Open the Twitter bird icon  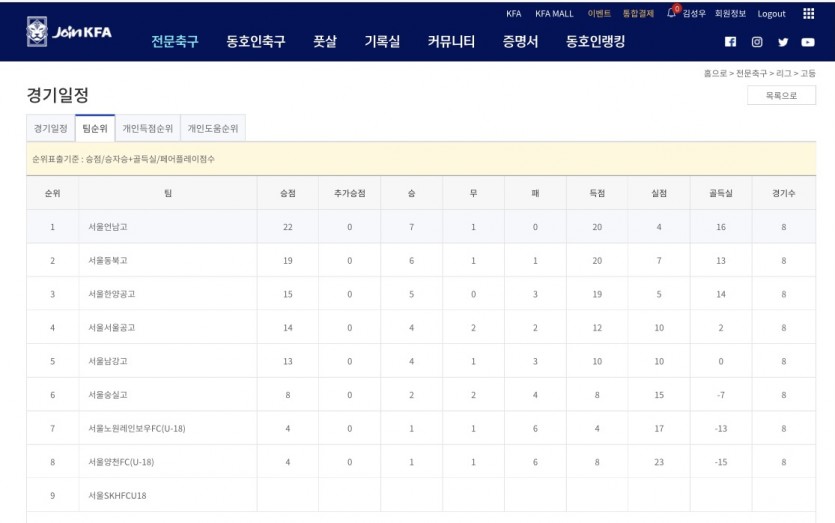tap(782, 42)
